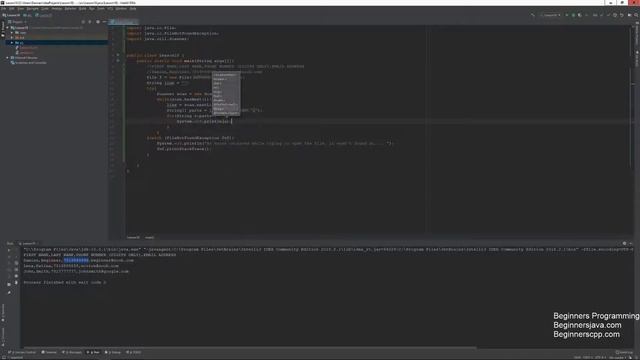Image resolution: width=640 pixels, height=360 pixels.
Task: Collapse the selected src folder
Action: tap(12, 42)
